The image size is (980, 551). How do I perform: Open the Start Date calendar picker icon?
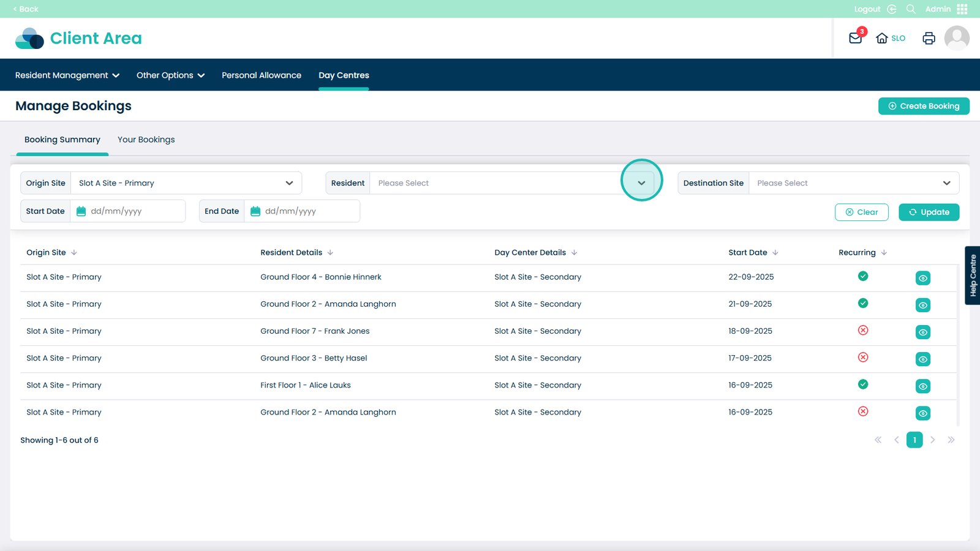tap(81, 211)
